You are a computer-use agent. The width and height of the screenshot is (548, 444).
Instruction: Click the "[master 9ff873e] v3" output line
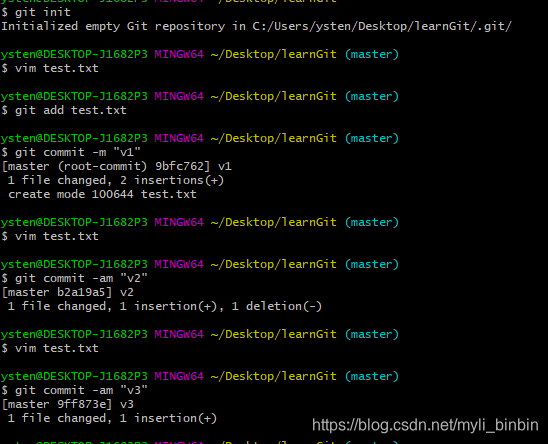(x=67, y=404)
